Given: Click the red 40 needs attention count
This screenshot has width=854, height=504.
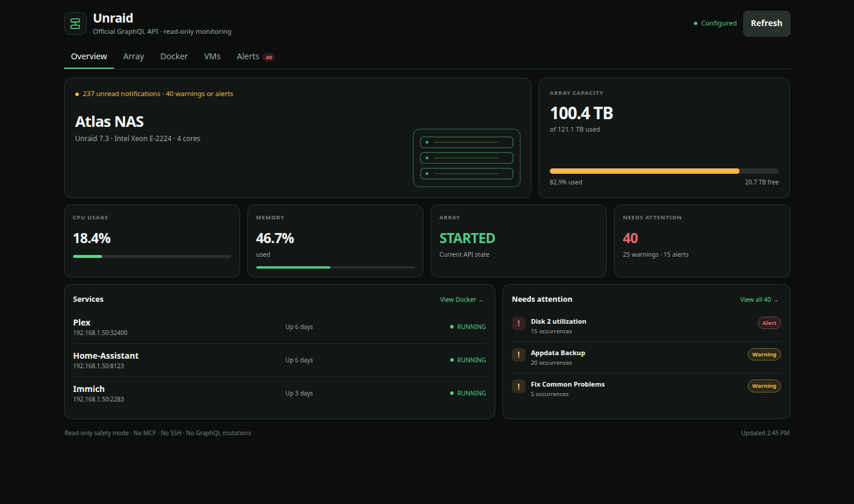Looking at the screenshot, I should pyautogui.click(x=630, y=238).
